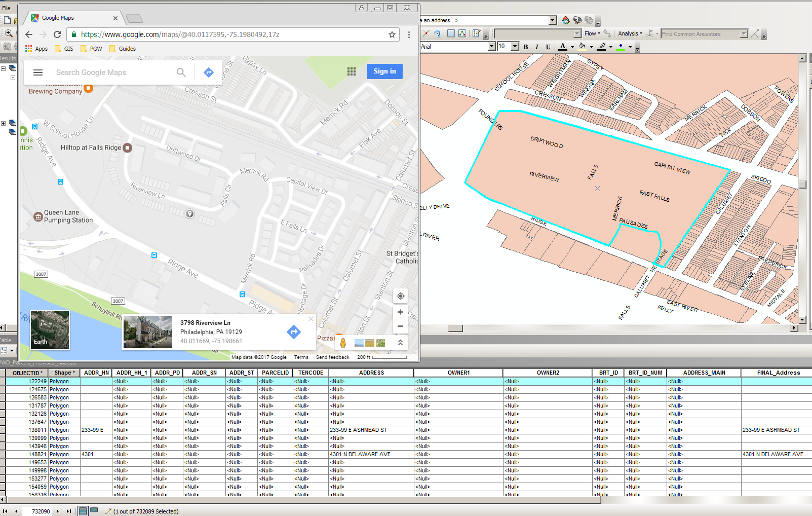Bookmark this page with the star icon
Image resolution: width=812 pixels, height=516 pixels.
click(x=392, y=34)
